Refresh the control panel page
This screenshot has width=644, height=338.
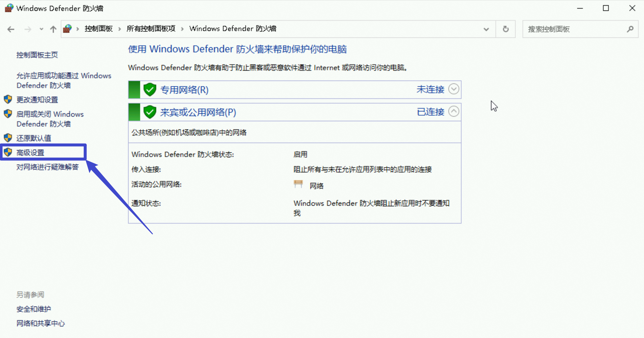pyautogui.click(x=506, y=29)
